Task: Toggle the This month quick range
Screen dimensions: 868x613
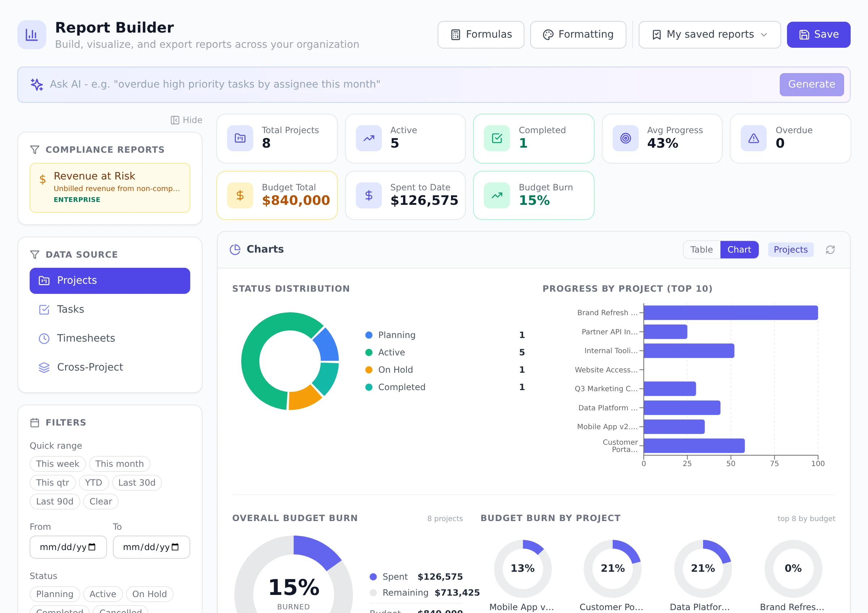Action: tap(119, 464)
